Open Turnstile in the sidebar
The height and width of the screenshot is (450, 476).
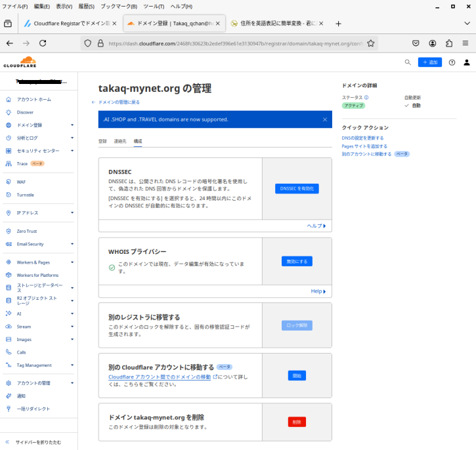pos(26,195)
